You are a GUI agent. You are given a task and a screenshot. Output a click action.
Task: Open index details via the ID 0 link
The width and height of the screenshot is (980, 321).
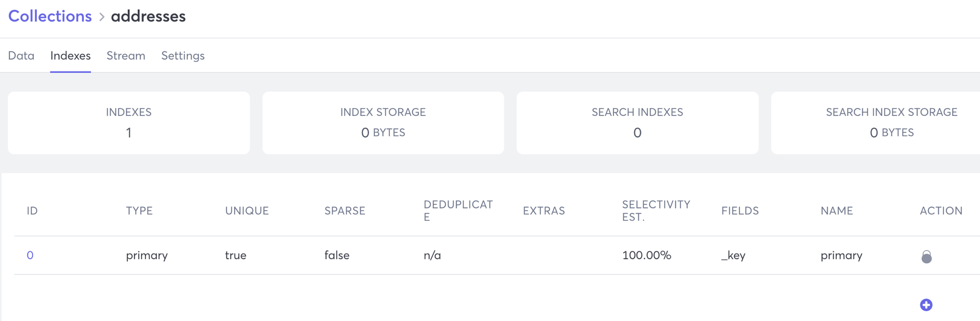pyautogui.click(x=30, y=255)
